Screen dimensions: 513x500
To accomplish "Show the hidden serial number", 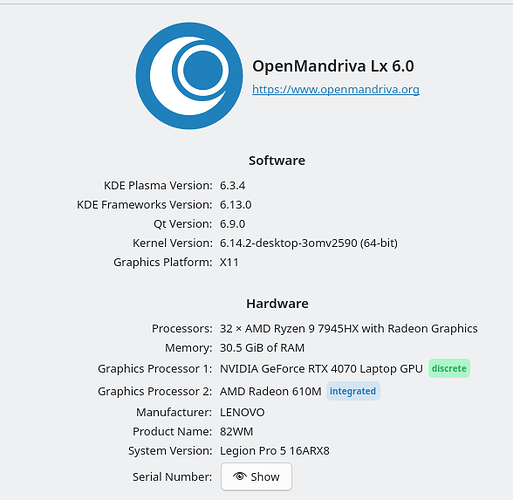I will pyautogui.click(x=256, y=476).
